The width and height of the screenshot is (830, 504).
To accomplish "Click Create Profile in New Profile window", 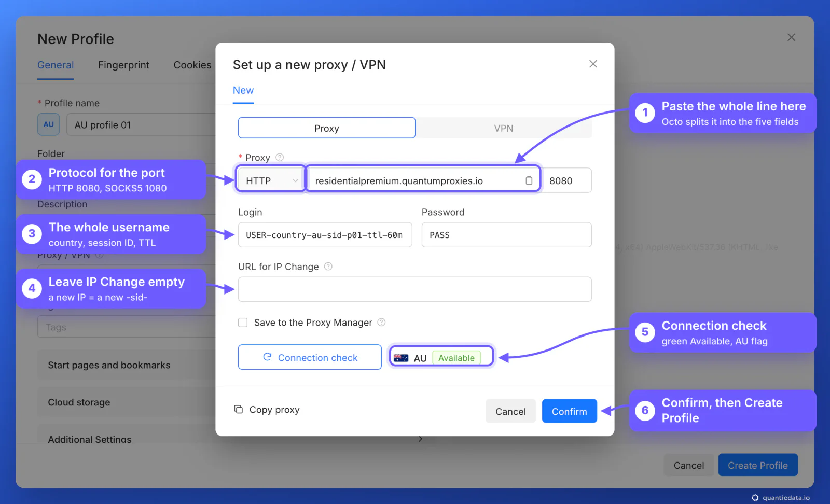I will (758, 465).
